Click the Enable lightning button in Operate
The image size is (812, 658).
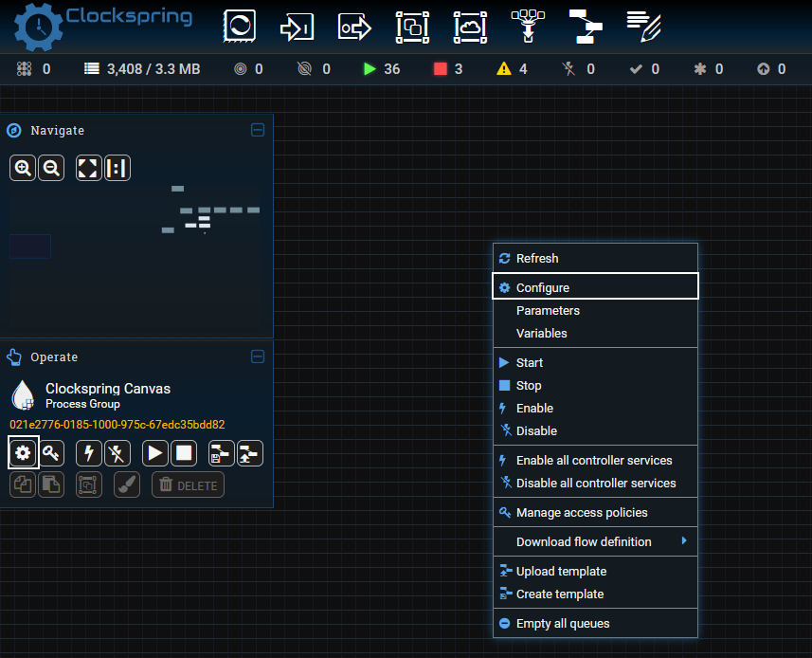88,453
